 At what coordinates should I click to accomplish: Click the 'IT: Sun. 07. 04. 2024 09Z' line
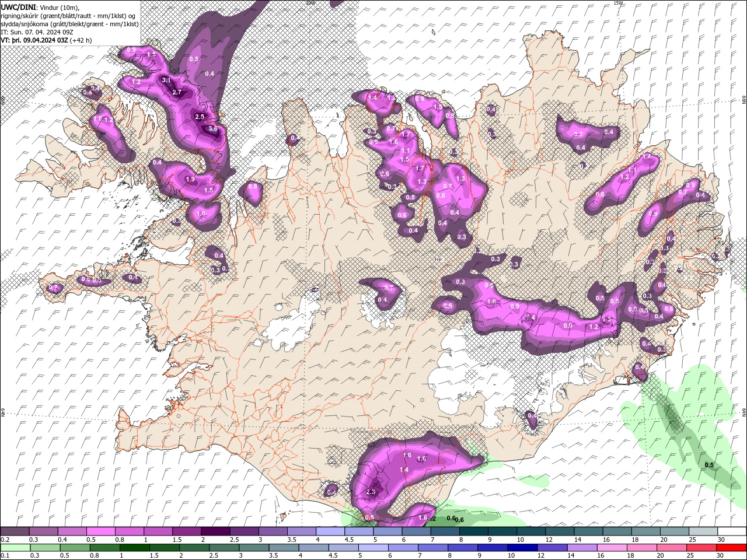[37, 32]
